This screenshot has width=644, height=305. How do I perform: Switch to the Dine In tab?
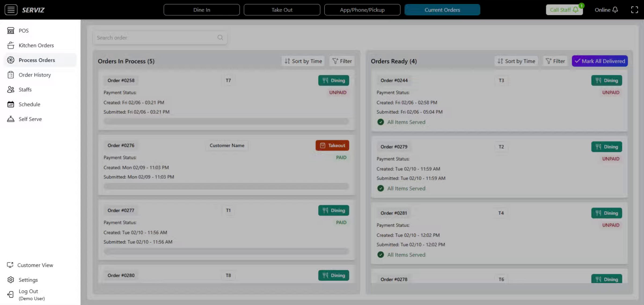coord(202,10)
